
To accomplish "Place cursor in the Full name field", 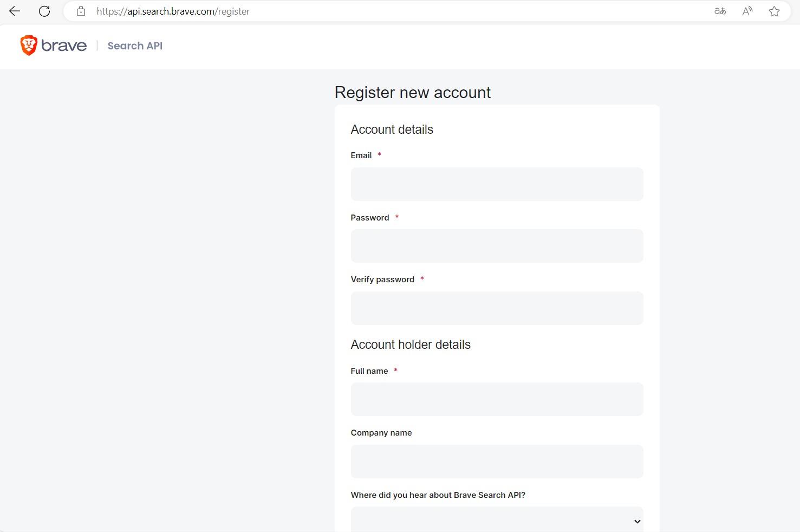I will pyautogui.click(x=497, y=399).
